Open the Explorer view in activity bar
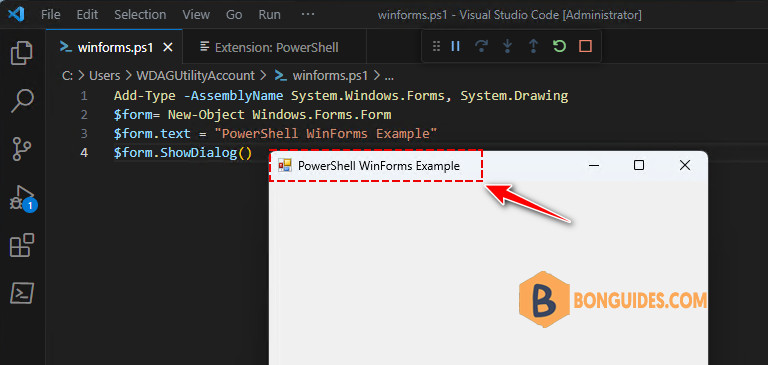 (x=22, y=53)
